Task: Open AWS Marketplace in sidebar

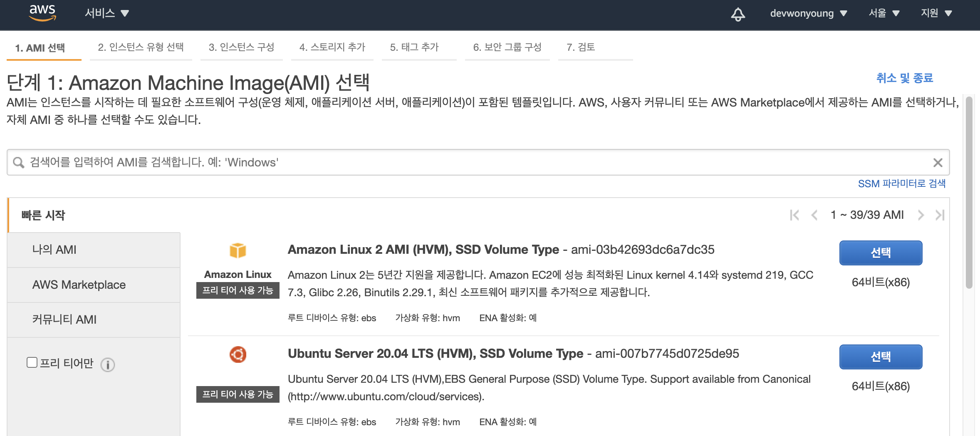Action: (94, 285)
